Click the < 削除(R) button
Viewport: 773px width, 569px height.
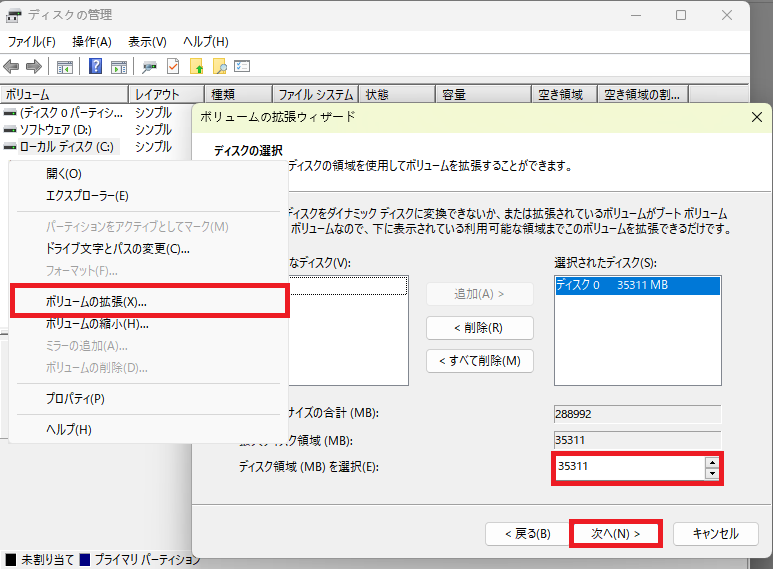point(480,328)
